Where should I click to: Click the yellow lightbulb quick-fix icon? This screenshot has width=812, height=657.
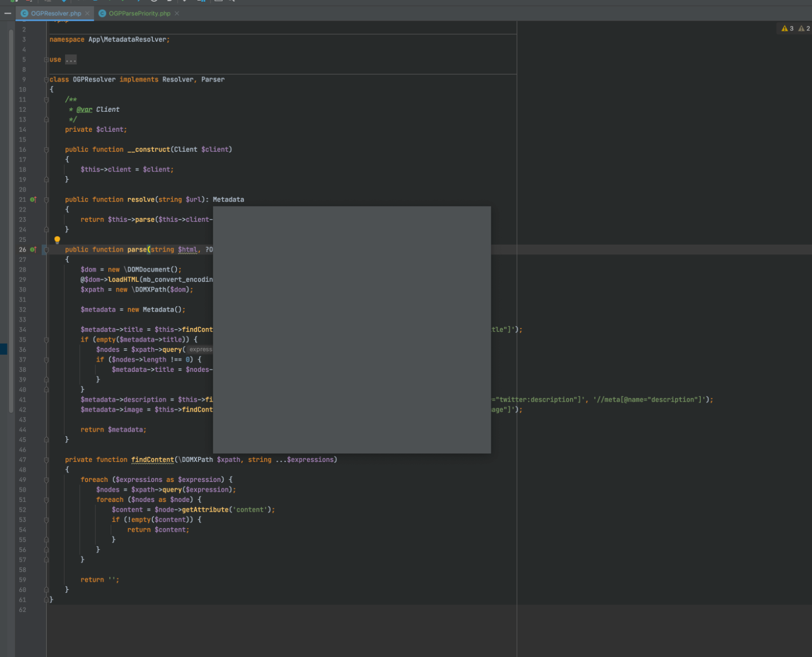coord(57,240)
